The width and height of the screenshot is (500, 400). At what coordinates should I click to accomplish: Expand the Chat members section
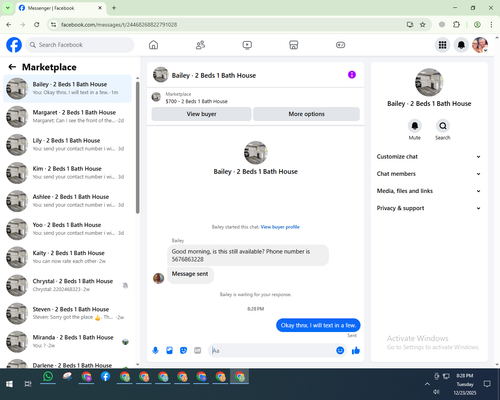(429, 174)
